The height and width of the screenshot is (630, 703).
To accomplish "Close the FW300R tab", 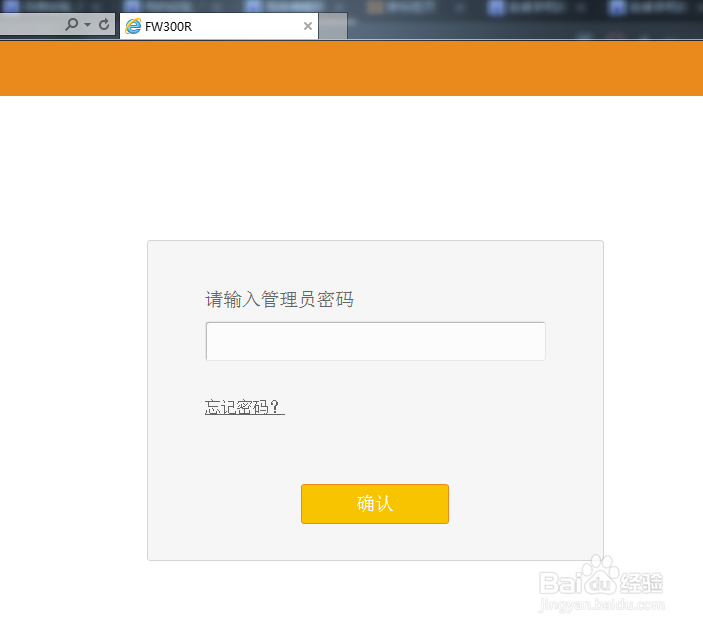I will click(308, 26).
